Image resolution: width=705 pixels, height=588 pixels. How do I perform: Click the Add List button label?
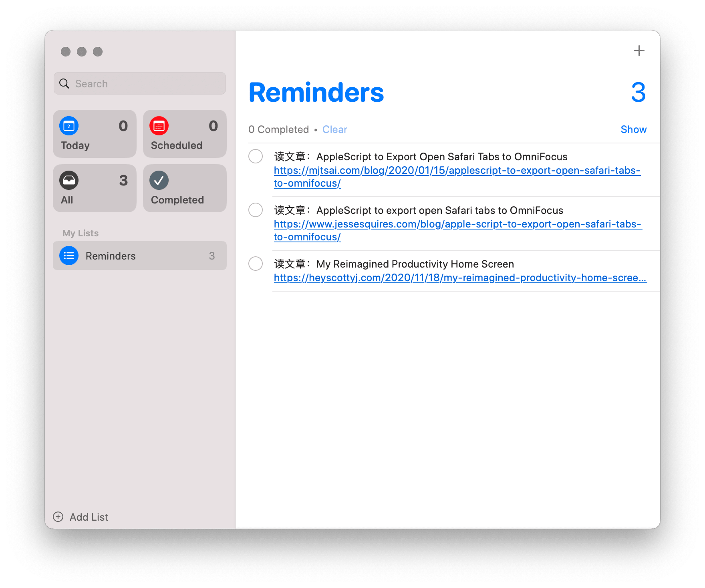pos(89,517)
